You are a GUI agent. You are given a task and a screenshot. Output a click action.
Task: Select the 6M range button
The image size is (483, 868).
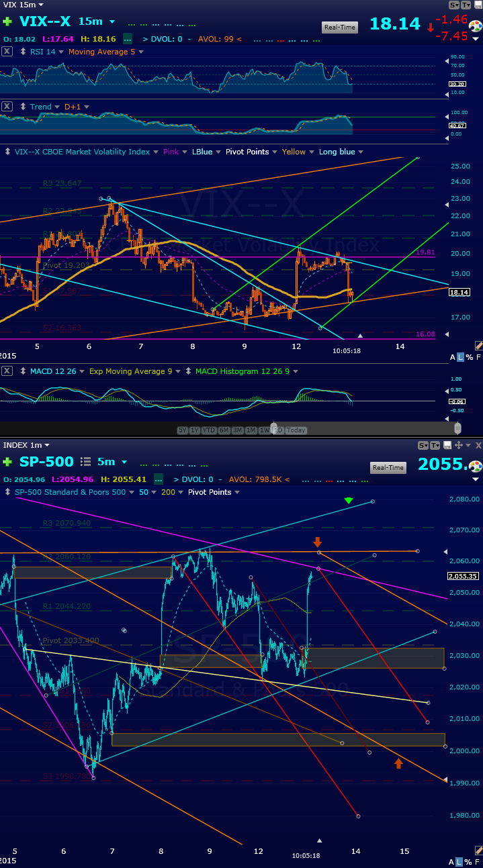point(224,430)
